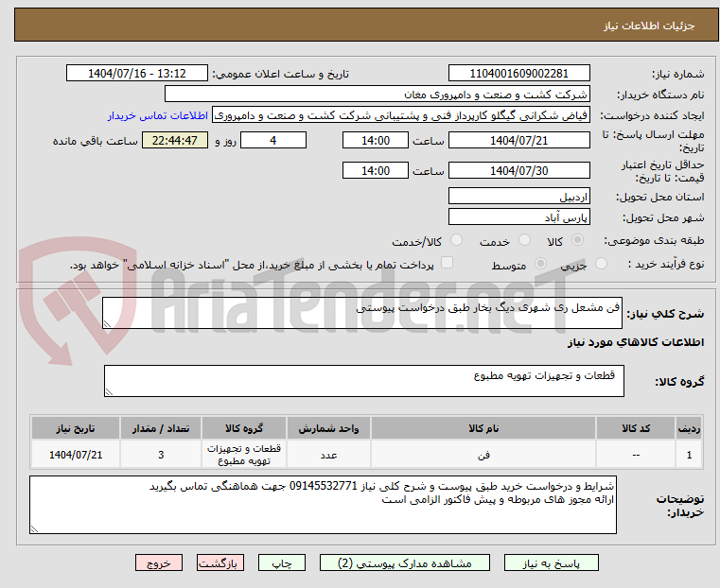Click the جزئیات اطلاعات نیاز header title
The height and width of the screenshot is (588, 720).
[x=649, y=26]
